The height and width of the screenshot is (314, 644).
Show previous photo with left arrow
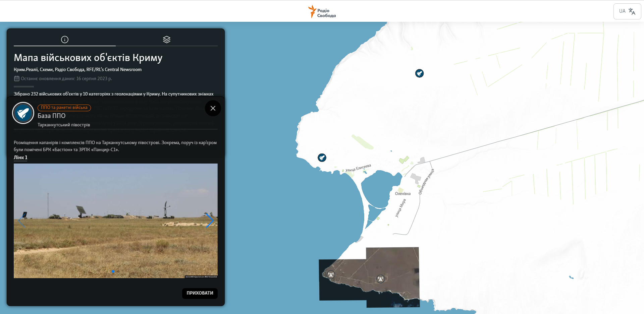click(22, 221)
